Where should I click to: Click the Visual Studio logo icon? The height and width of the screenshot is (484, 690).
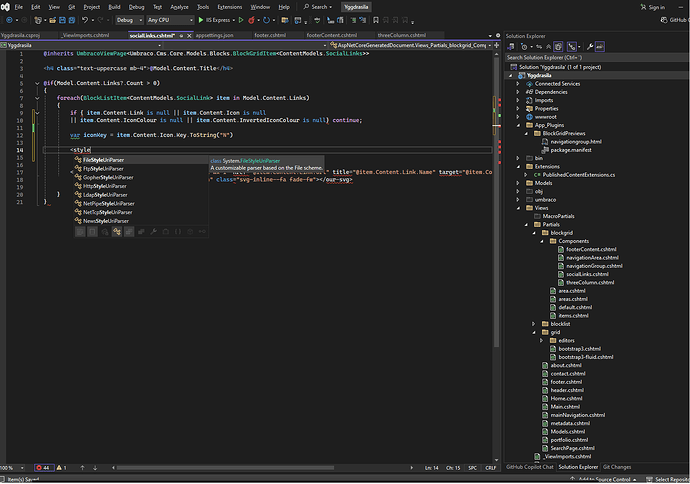pos(5,7)
